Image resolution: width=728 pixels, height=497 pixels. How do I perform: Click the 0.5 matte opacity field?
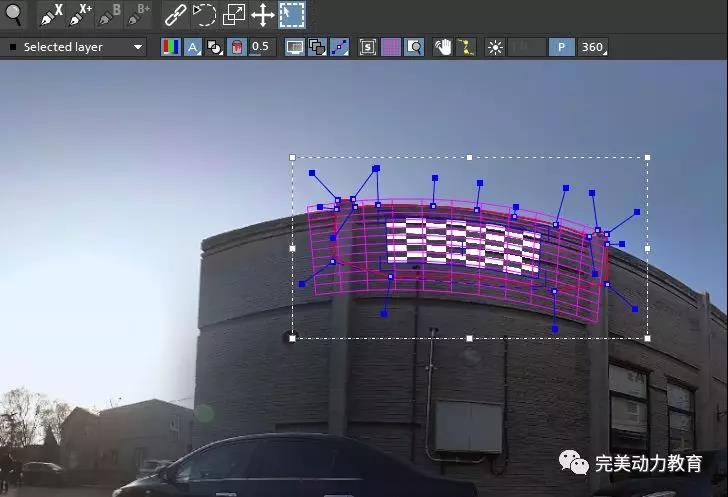(261, 47)
